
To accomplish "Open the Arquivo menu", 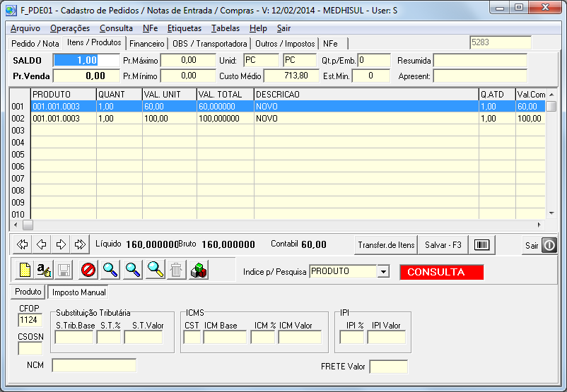I will point(25,28).
